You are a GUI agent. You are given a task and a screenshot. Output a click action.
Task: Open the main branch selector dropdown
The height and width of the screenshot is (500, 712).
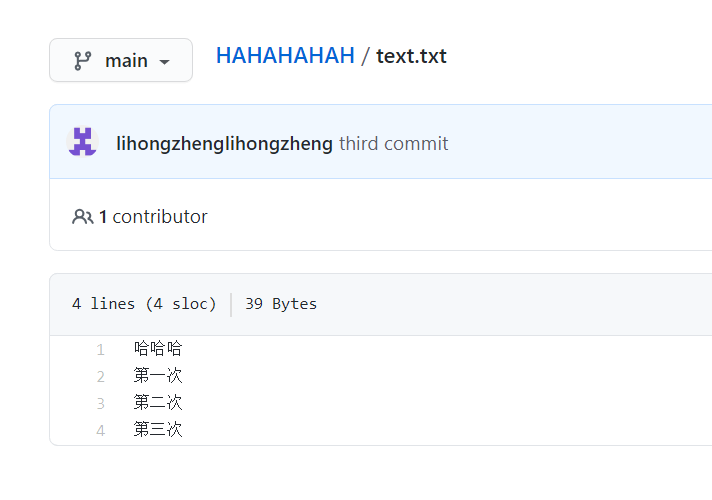(x=121, y=60)
